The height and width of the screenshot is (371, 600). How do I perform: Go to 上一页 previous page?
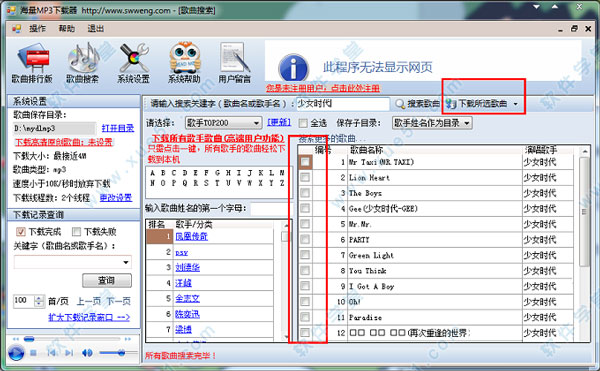[89, 301]
